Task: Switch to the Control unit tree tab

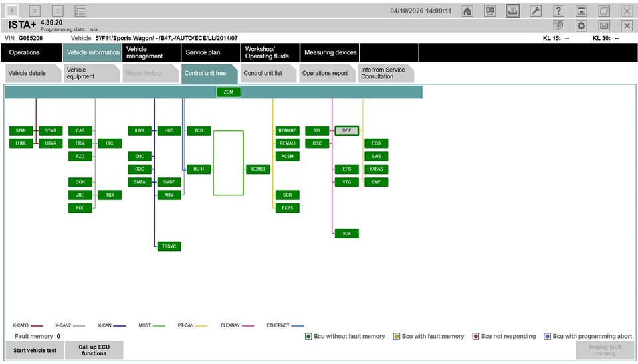Action: click(209, 73)
